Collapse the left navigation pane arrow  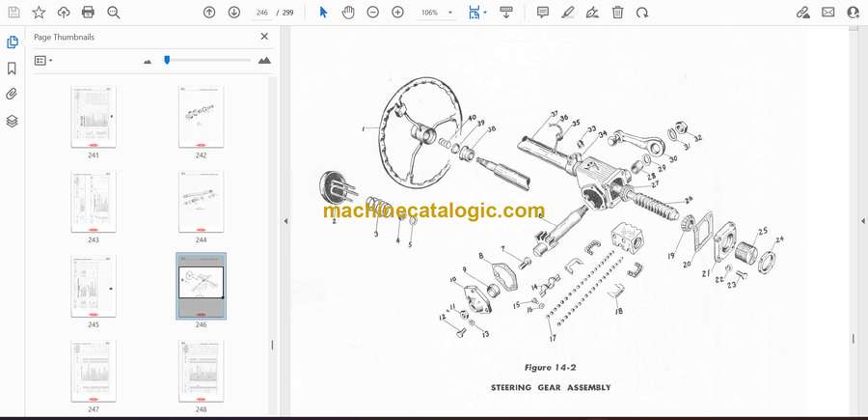pos(285,221)
